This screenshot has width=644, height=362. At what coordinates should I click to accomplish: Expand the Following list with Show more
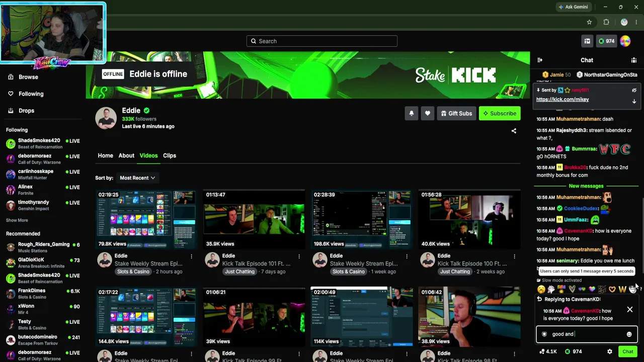pos(17,220)
